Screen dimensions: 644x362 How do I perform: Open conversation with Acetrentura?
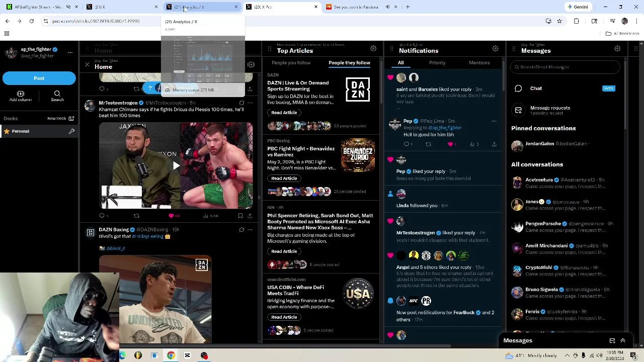pyautogui.click(x=566, y=183)
